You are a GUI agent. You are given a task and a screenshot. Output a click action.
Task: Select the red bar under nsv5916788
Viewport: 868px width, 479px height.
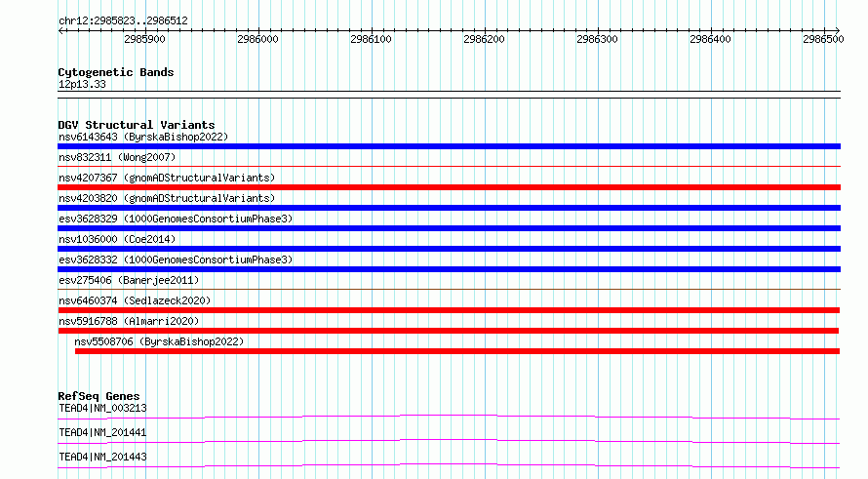click(449, 331)
